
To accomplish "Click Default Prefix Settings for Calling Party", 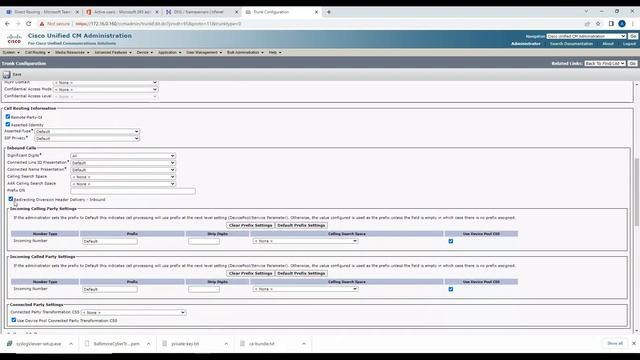I will [301, 225].
